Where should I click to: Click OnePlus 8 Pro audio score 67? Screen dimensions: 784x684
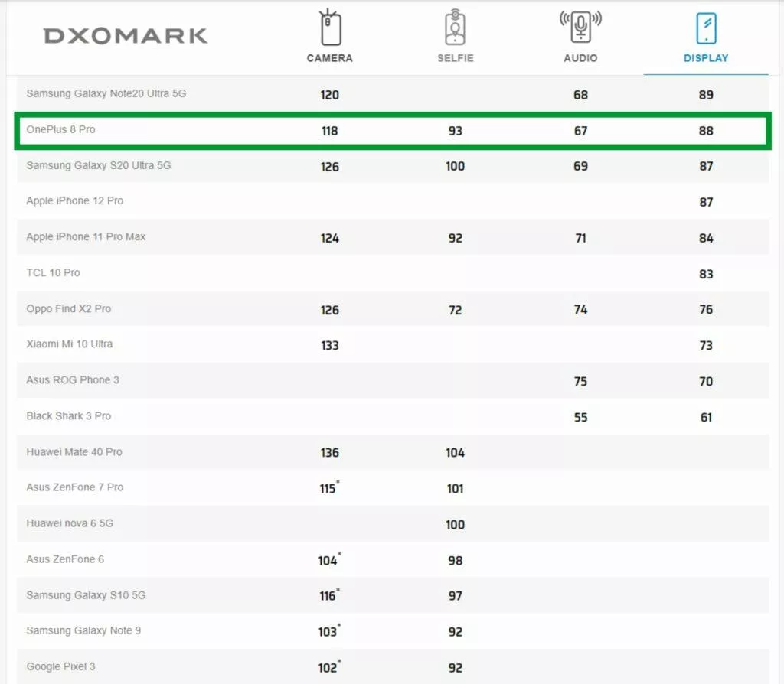(580, 131)
